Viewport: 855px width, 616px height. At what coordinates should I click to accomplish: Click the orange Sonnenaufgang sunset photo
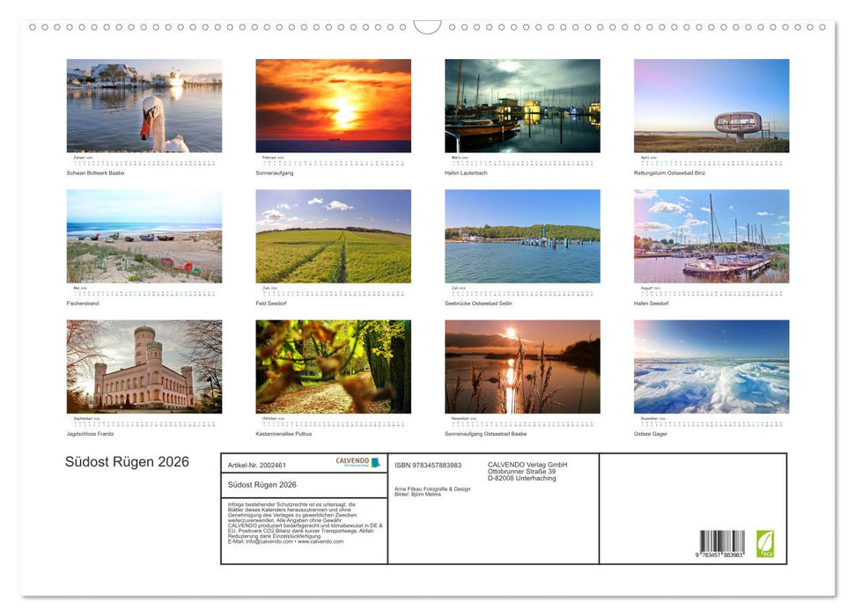click(333, 105)
